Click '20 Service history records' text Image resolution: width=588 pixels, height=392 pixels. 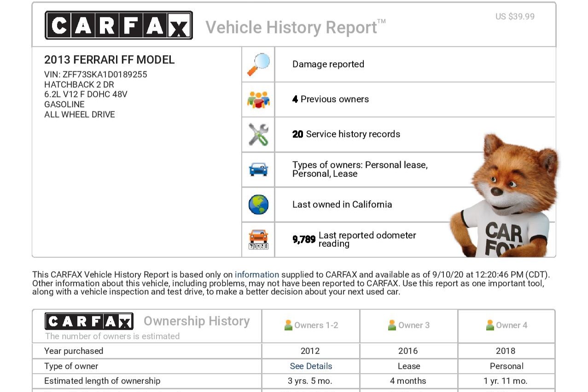coord(346,134)
